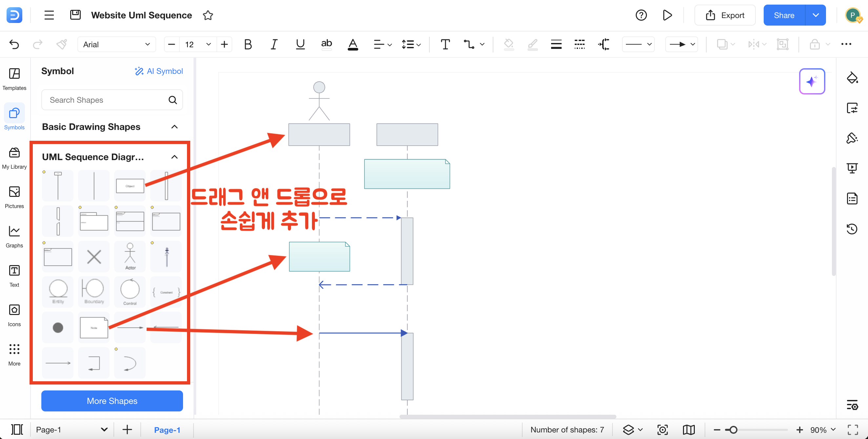Open the line style dropdown
The height and width of the screenshot is (439, 868).
click(638, 45)
